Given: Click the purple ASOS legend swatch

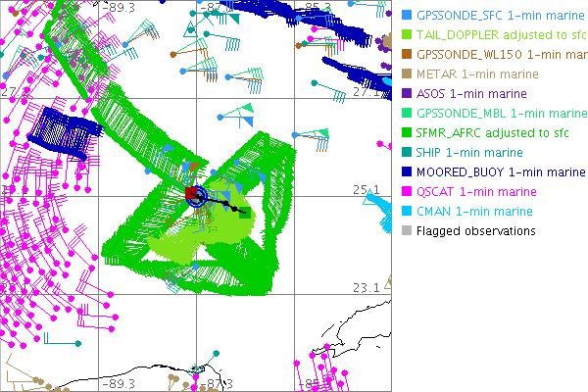Looking at the screenshot, I should point(406,94).
